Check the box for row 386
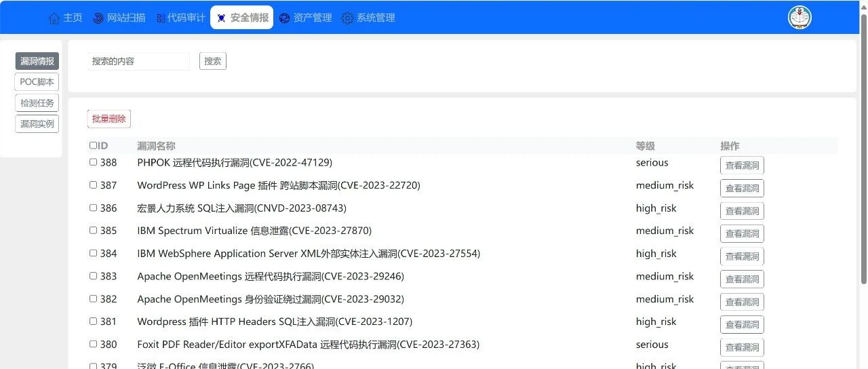868x369 pixels. (x=93, y=208)
